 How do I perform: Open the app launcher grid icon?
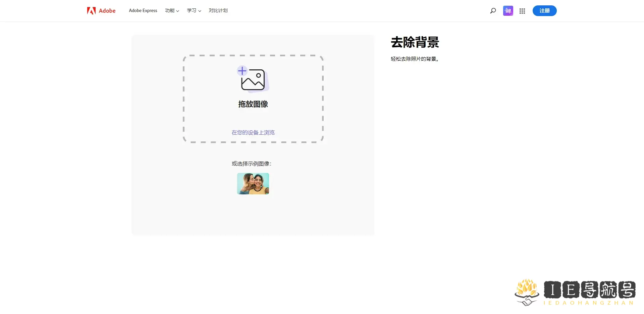coord(522,10)
